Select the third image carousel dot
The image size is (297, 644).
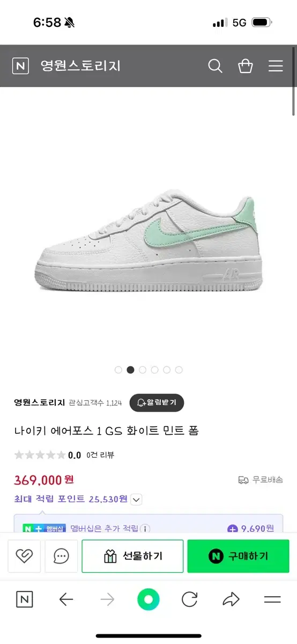143,370
